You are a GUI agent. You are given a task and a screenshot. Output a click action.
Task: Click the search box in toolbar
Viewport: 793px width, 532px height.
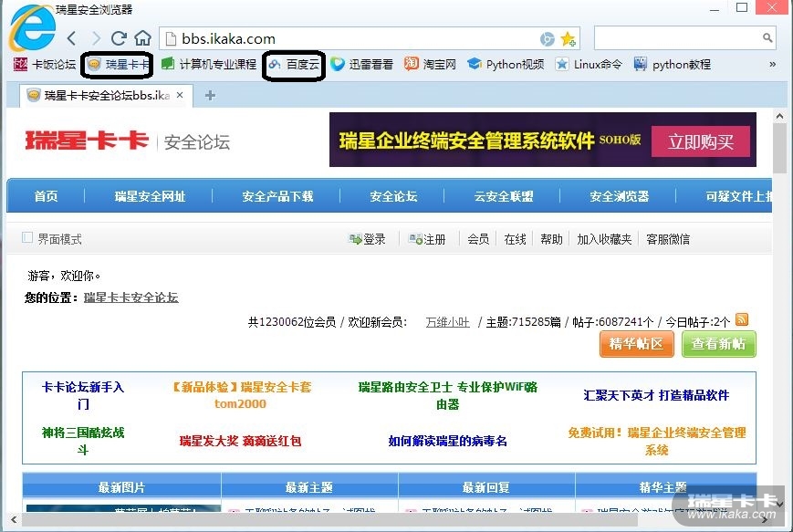tap(684, 38)
